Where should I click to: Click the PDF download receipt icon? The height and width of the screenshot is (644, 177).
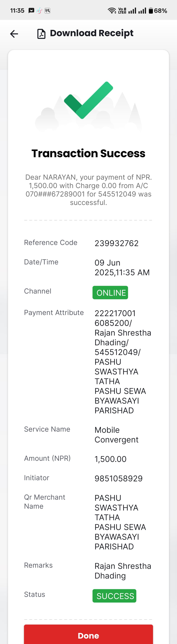tap(41, 34)
